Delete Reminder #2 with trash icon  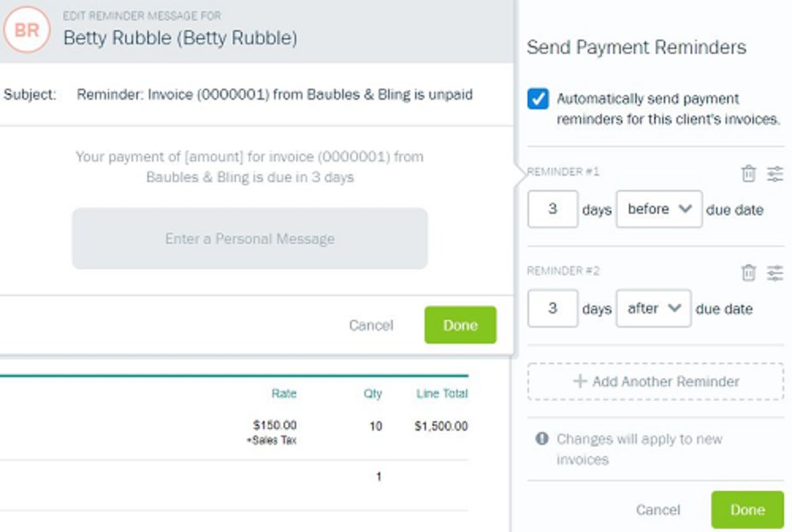pos(748,272)
